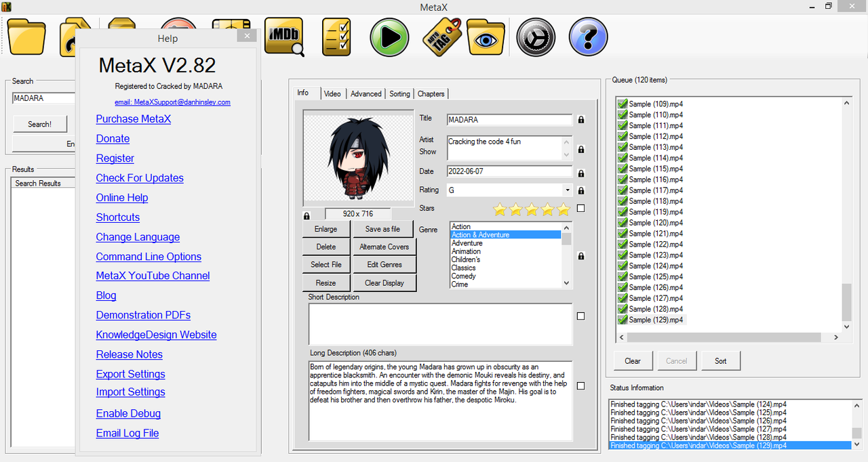Click the green play button icon

tap(389, 37)
